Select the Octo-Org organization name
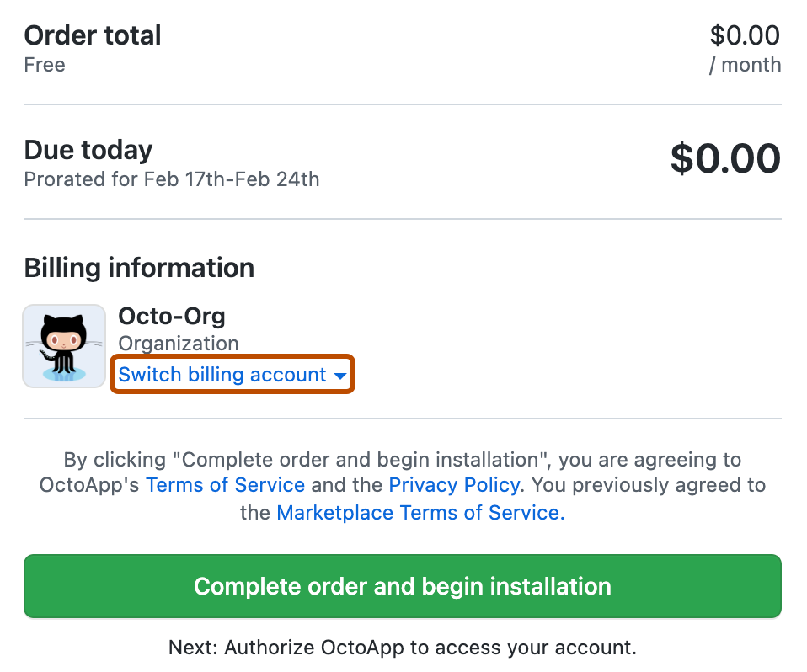 pyautogui.click(x=172, y=316)
